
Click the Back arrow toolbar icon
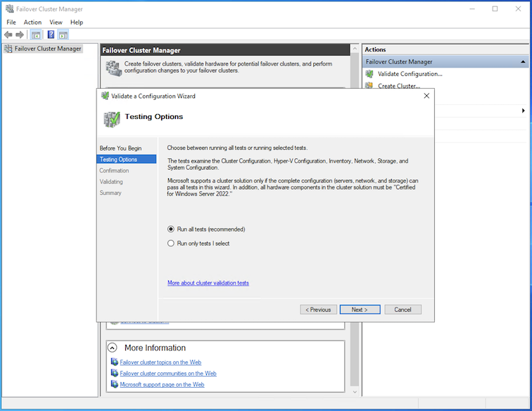point(8,34)
